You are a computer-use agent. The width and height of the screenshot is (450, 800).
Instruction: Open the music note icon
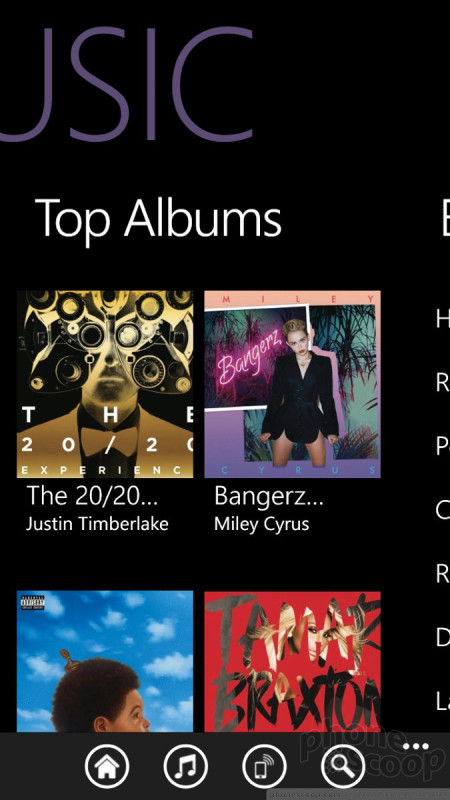(186, 766)
